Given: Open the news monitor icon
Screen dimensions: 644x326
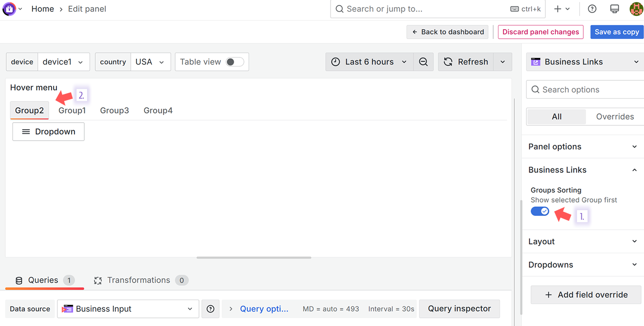Looking at the screenshot, I should [614, 9].
